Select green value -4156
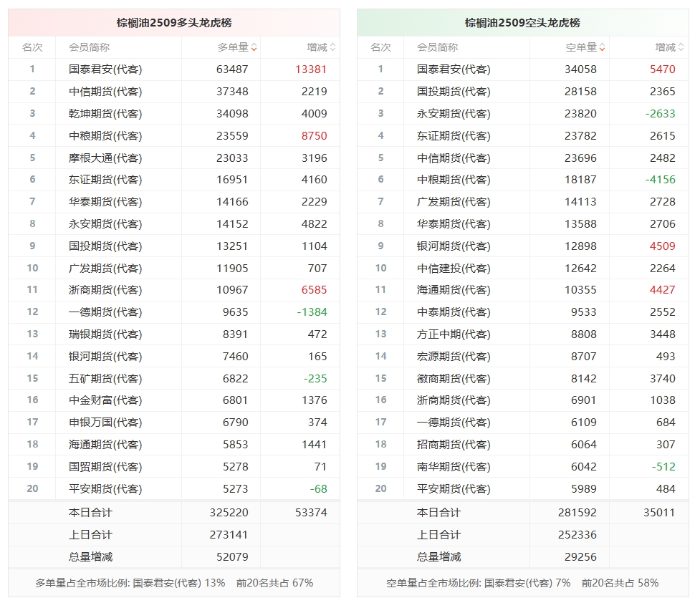This screenshot has height=608, width=700. [661, 180]
